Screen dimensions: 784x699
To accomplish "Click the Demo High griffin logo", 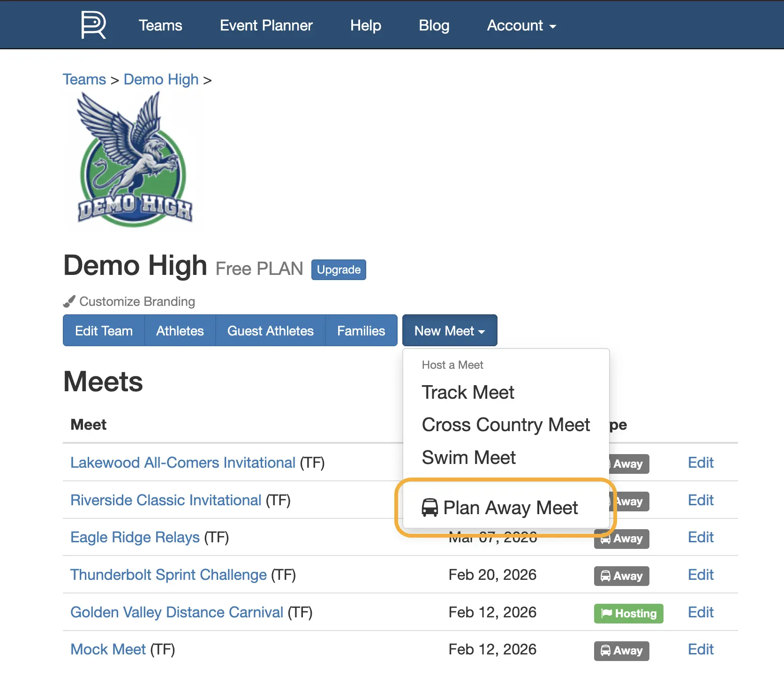I will (135, 159).
